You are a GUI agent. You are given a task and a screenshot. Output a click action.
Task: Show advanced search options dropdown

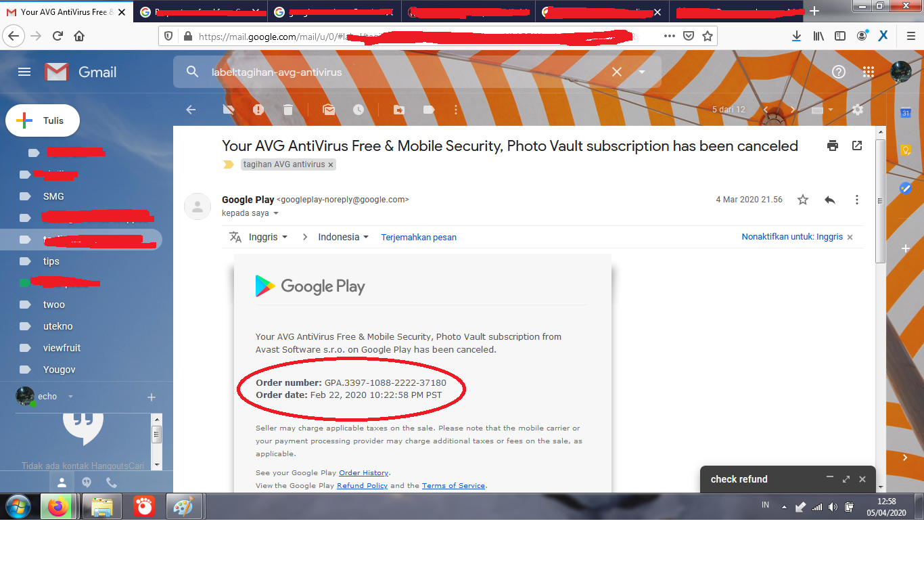(642, 72)
